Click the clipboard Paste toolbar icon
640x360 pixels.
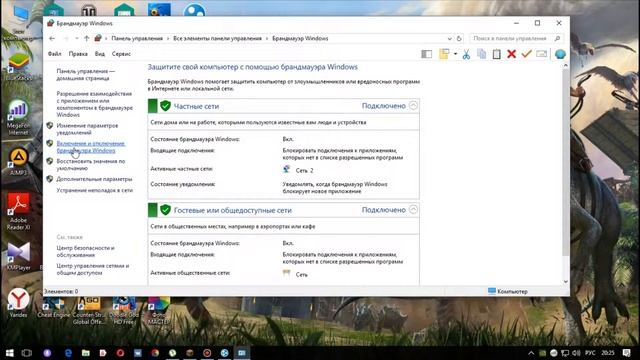tap(496, 54)
